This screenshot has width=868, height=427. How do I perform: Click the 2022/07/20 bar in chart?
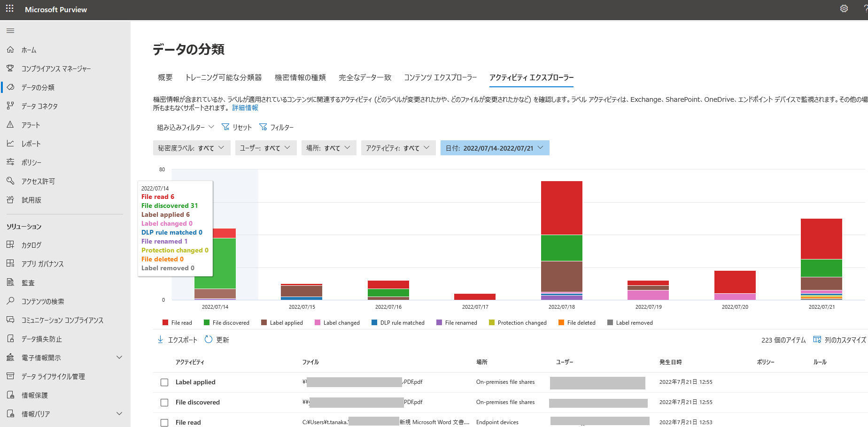coord(735,285)
